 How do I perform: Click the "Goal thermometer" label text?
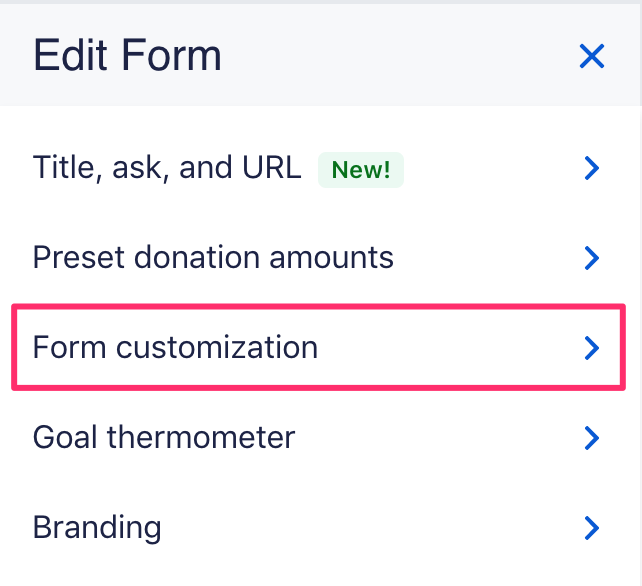pos(164,438)
